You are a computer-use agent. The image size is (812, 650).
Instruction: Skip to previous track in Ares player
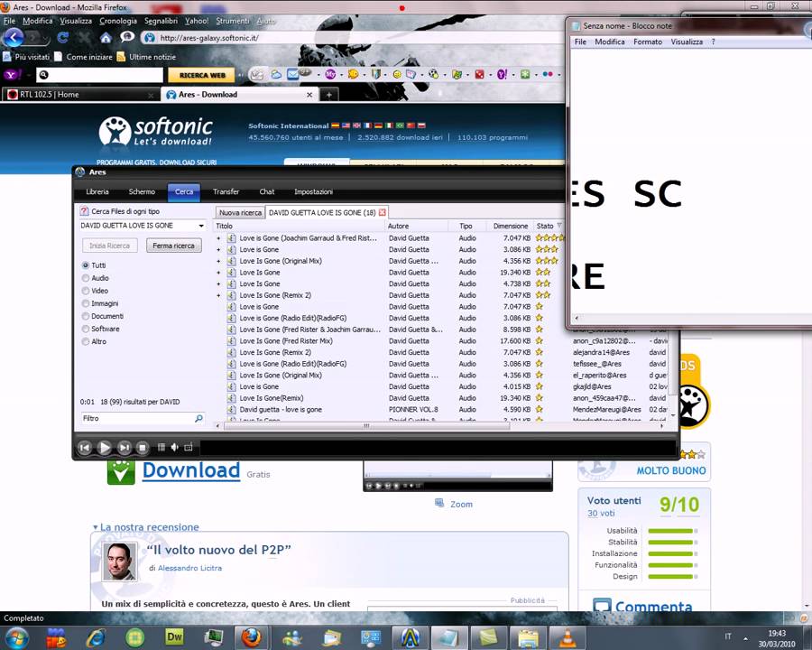(85, 448)
